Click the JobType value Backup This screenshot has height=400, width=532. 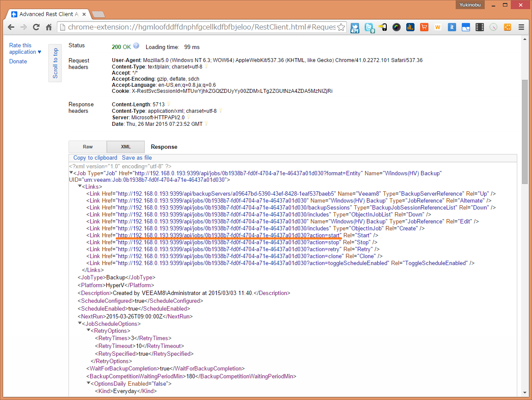116,277
